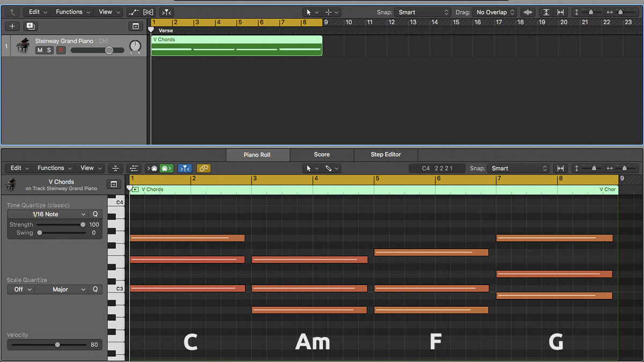This screenshot has height=362, width=644.
Task: Toggle Flex bowtie icon in tracks toolbar
Action: 149,12
